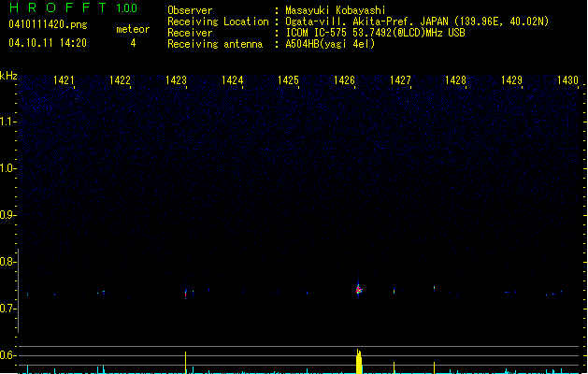Click the 1429 time axis label

point(511,80)
